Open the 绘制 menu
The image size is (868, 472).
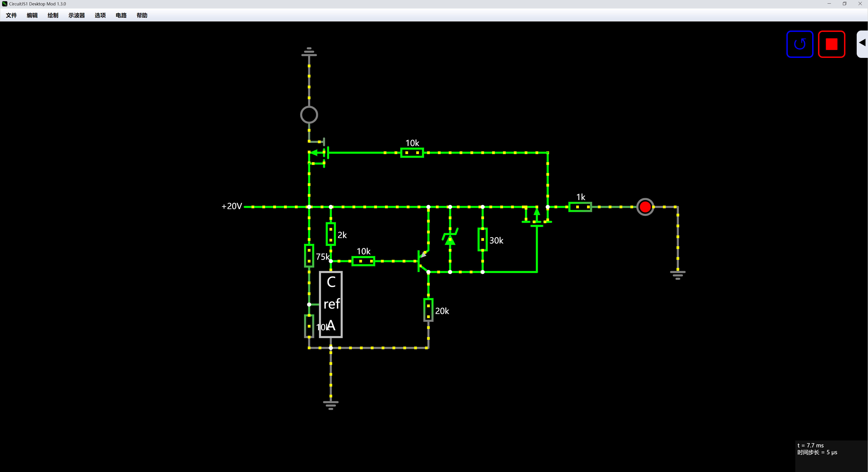53,16
